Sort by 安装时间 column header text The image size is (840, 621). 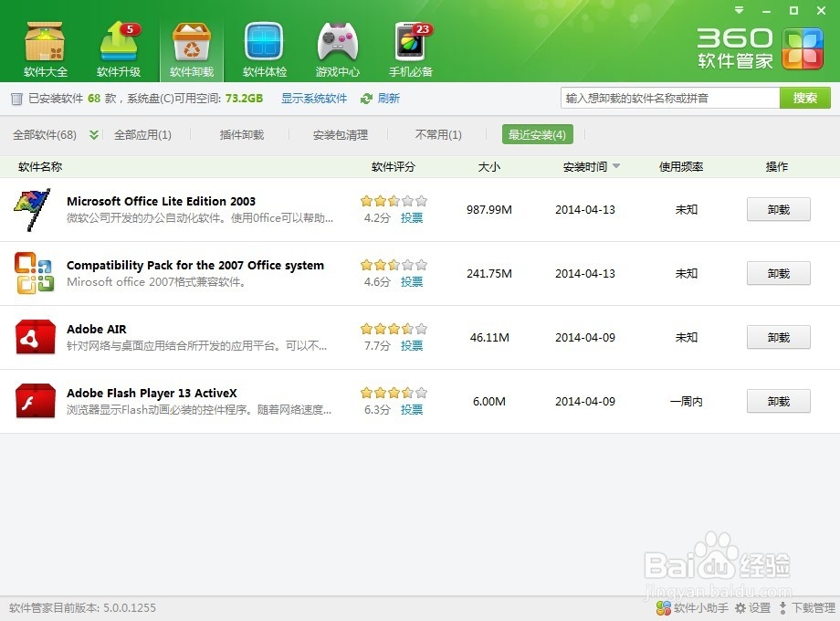(x=585, y=166)
